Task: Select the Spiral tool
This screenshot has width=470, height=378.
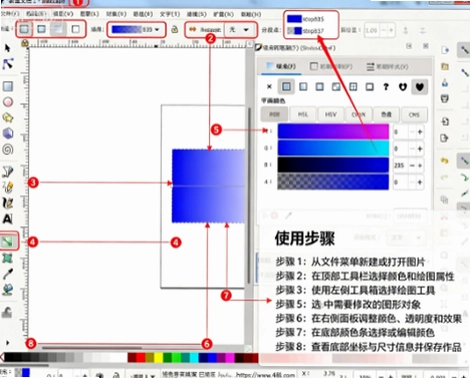Action: point(8,149)
